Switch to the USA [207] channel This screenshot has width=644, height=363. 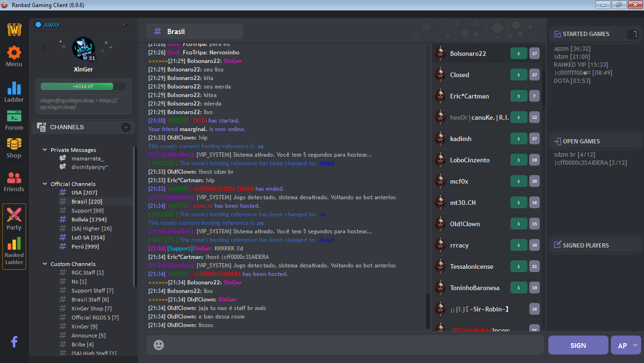pos(84,193)
